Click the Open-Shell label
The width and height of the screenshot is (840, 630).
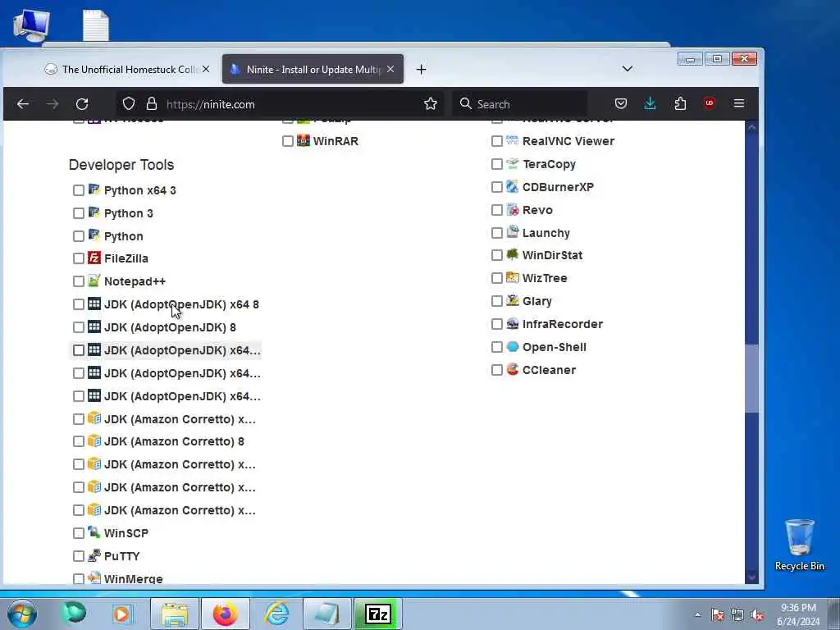coord(555,347)
